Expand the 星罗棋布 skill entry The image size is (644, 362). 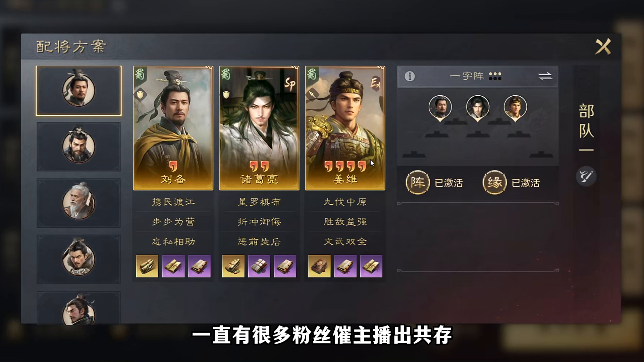click(x=259, y=202)
